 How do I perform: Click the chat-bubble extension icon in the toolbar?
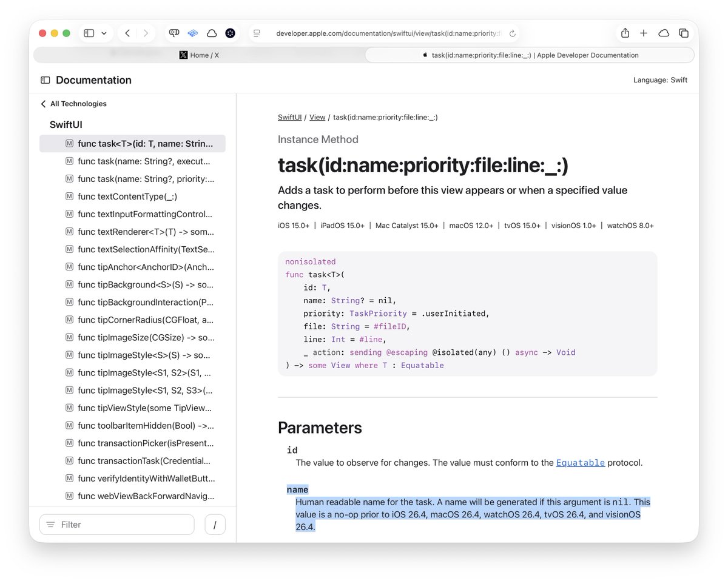[174, 33]
